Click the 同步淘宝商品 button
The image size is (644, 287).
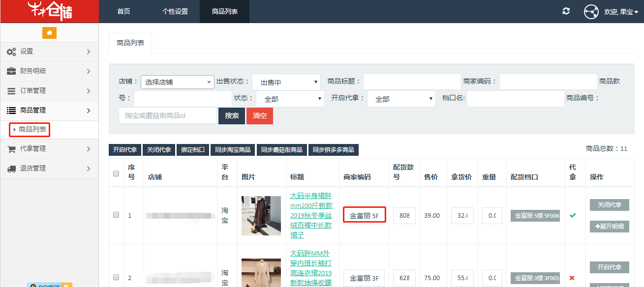(233, 150)
